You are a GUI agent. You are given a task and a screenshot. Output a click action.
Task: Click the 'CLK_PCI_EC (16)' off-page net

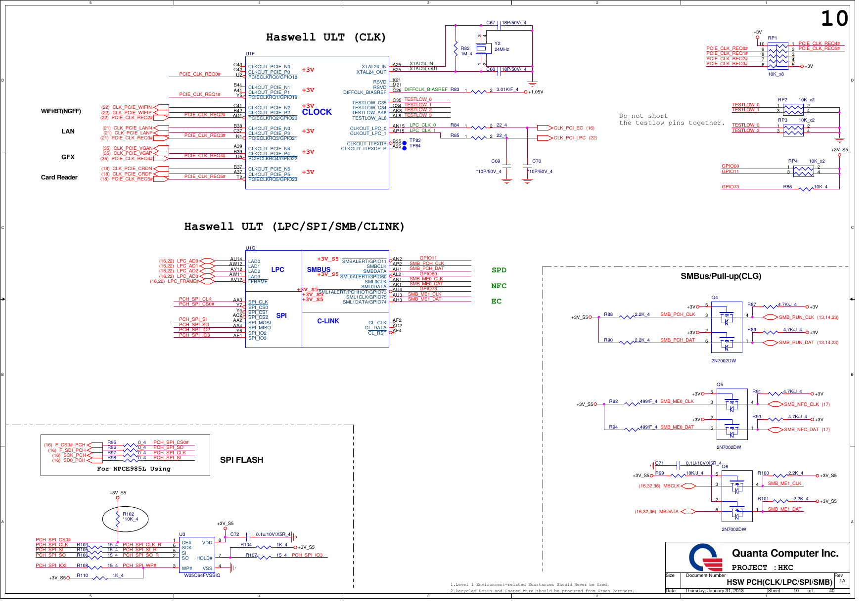574,128
